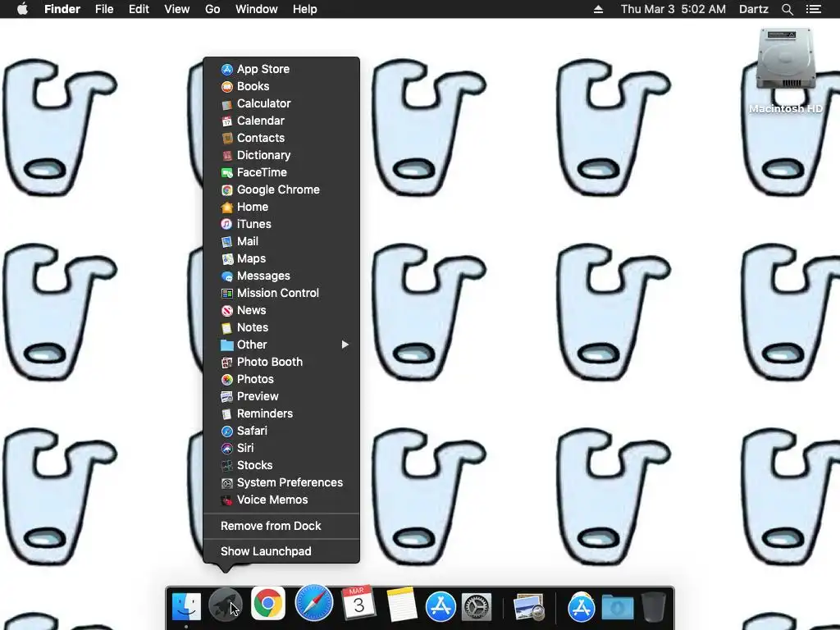Open iTunes from the menu

click(281, 224)
